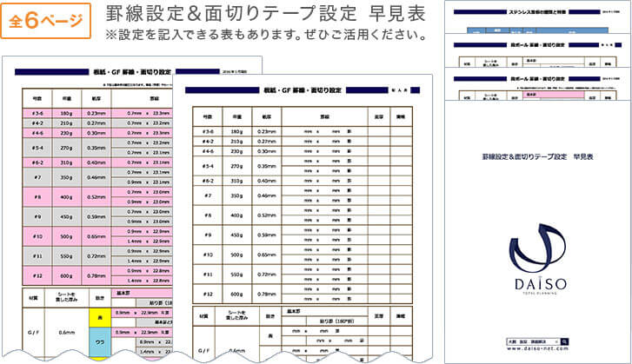This screenshot has height=364, width=632.
Task: Click the www.daiso-net.com address
Action: point(537,348)
